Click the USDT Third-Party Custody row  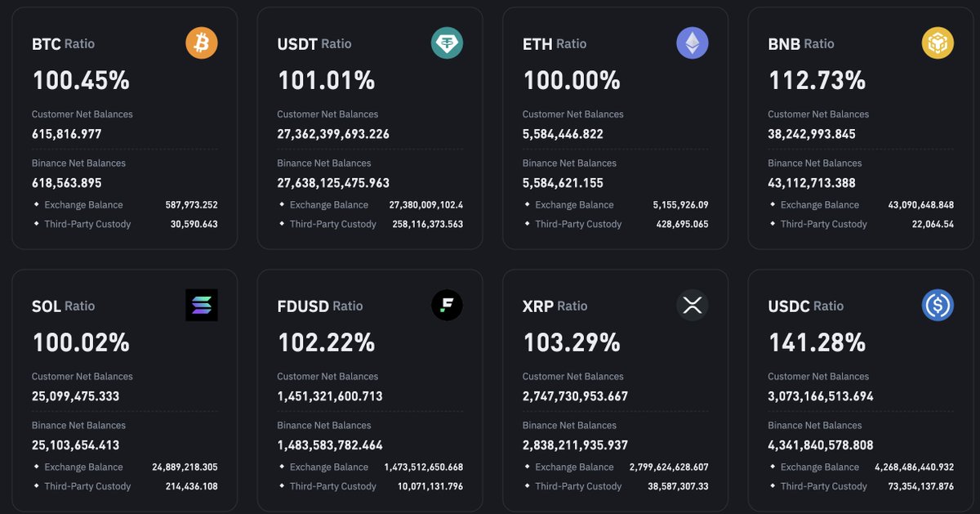point(370,224)
